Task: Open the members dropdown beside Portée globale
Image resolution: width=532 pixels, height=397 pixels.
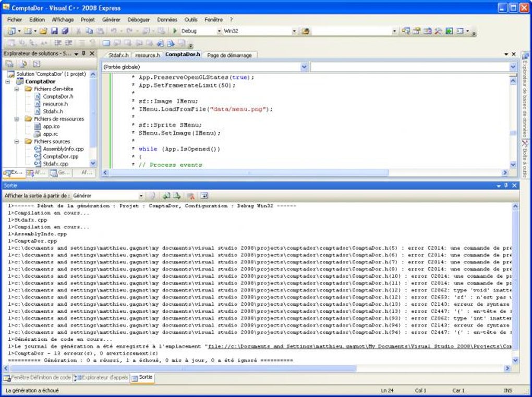Action: [x=513, y=67]
